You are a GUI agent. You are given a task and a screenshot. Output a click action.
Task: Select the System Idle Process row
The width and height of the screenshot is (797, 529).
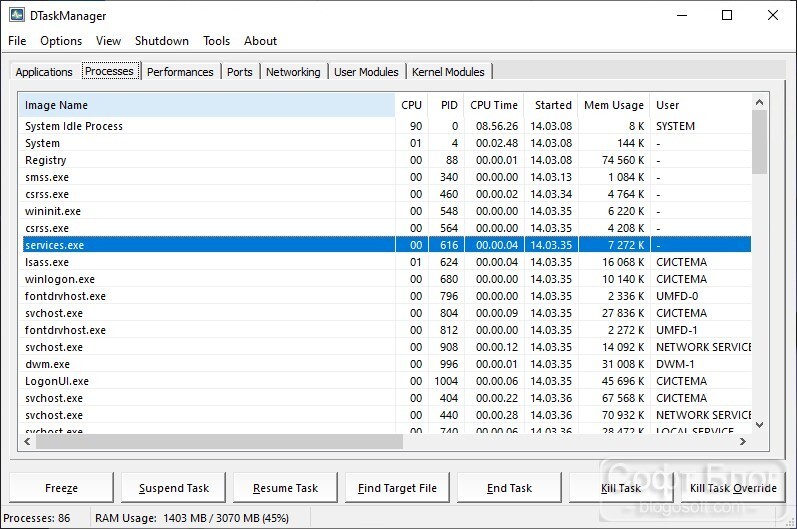385,126
